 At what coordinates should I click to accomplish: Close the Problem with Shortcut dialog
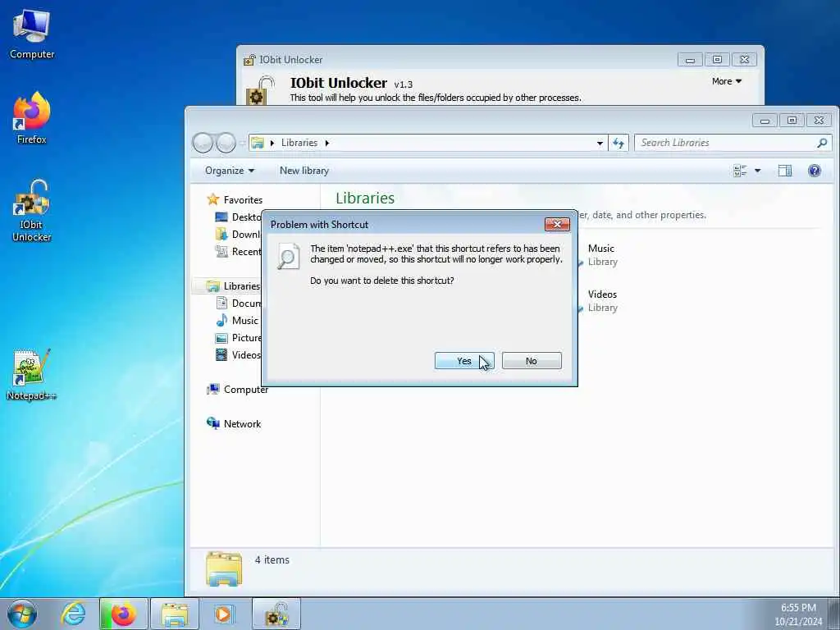coord(557,224)
